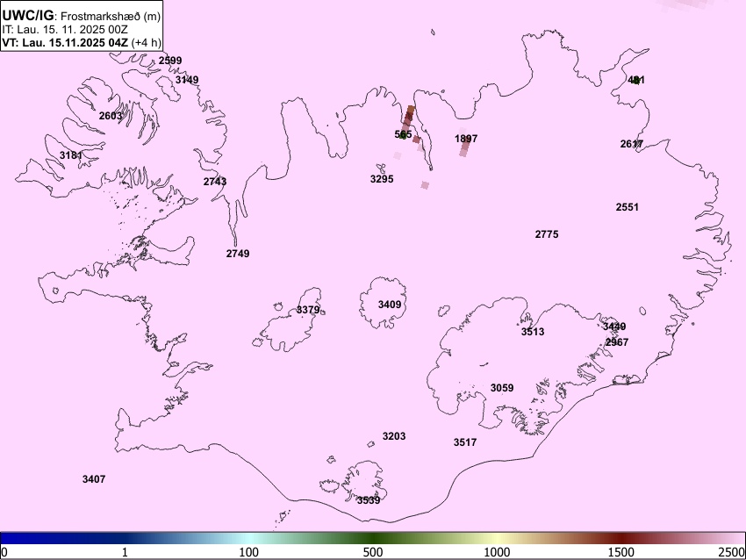746x560 pixels.
Task: Click the IT initialization time line
Action: point(65,29)
